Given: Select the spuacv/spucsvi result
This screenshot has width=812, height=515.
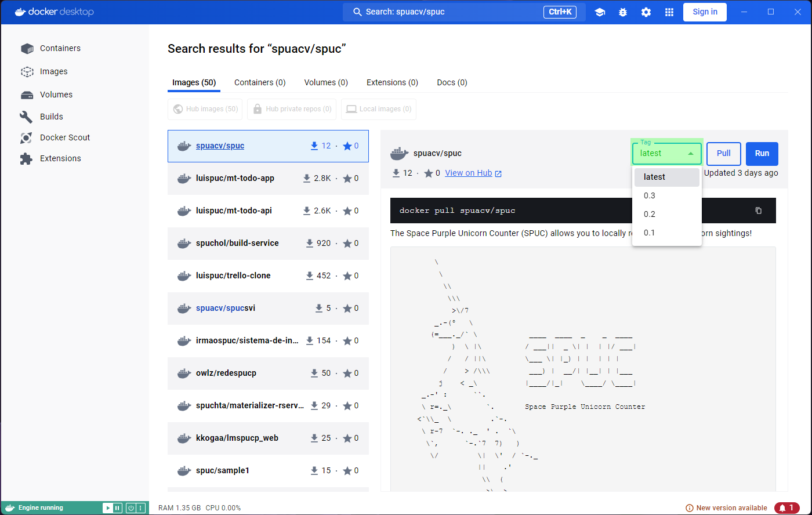Looking at the screenshot, I should coord(268,308).
